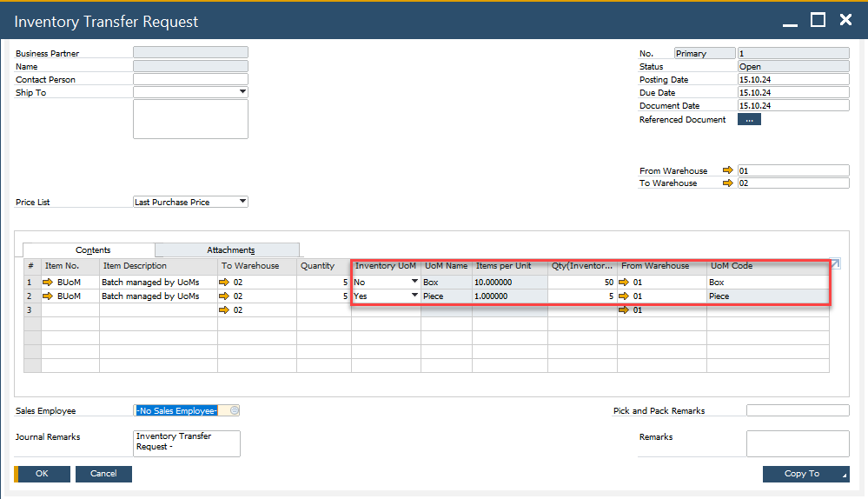This screenshot has height=499, width=868.
Task: Click row 3 From Warehouse link arrow
Action: click(x=624, y=310)
